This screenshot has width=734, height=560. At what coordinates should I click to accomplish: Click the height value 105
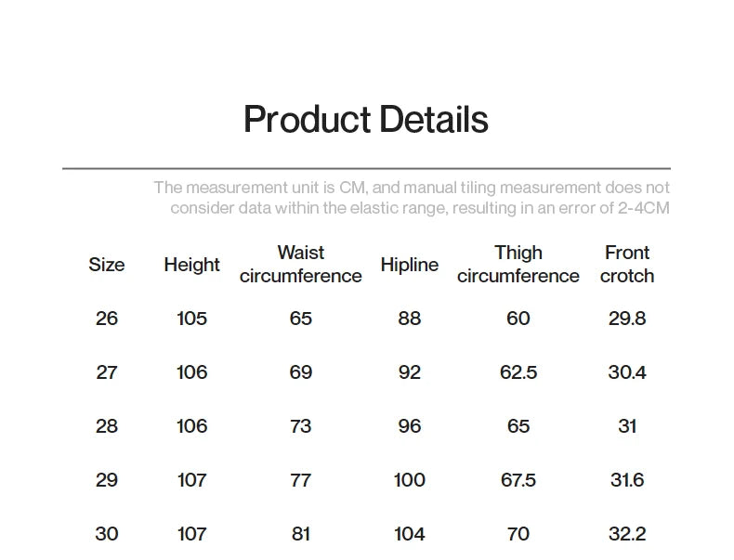[x=191, y=319]
